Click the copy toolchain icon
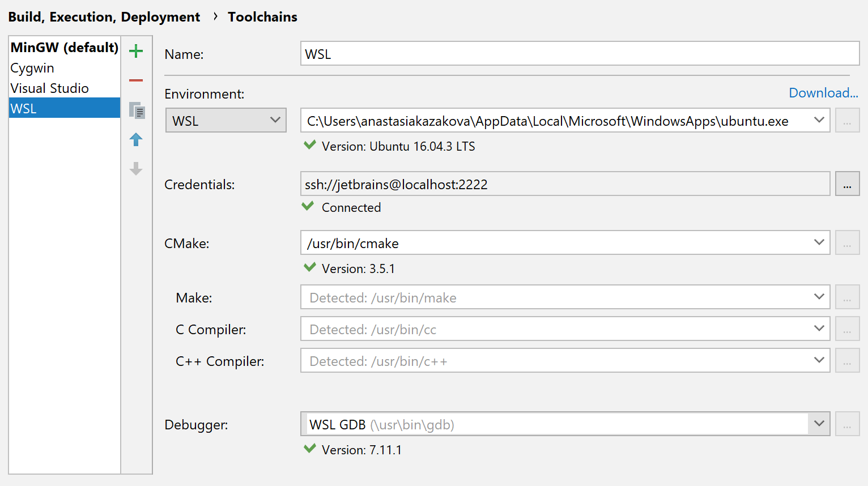Image resolution: width=868 pixels, height=486 pixels. (x=137, y=110)
